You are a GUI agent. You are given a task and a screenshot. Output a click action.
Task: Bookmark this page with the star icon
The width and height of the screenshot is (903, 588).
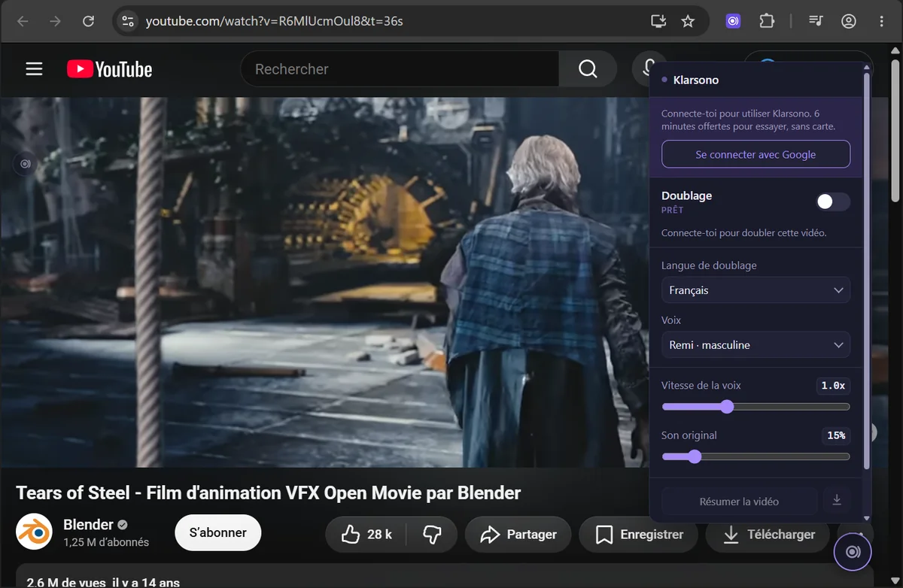pyautogui.click(x=688, y=21)
